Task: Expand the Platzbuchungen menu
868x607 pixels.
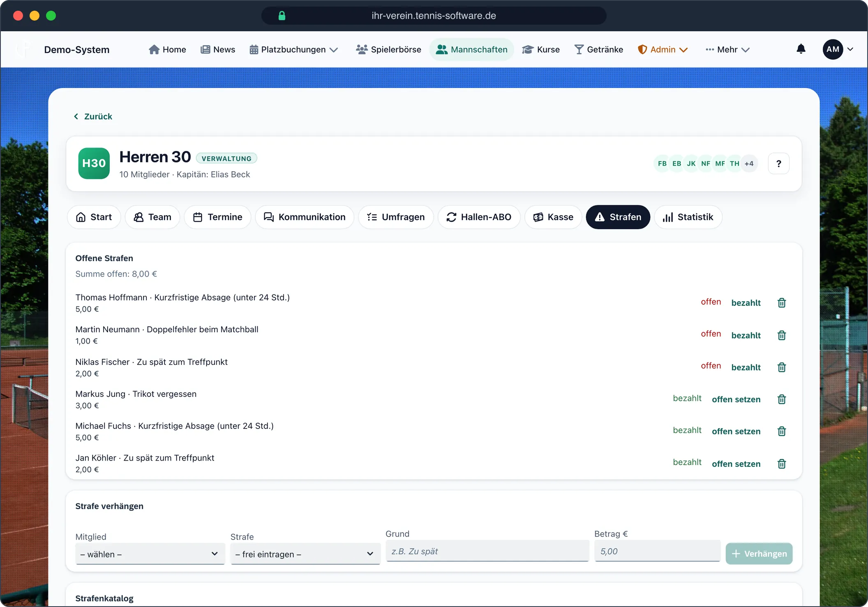Action: [x=294, y=50]
